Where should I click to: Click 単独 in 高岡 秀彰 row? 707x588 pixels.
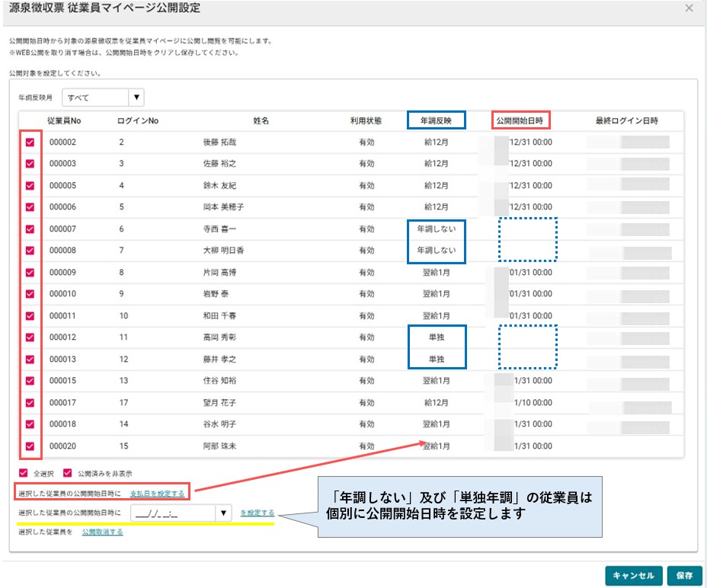click(437, 337)
